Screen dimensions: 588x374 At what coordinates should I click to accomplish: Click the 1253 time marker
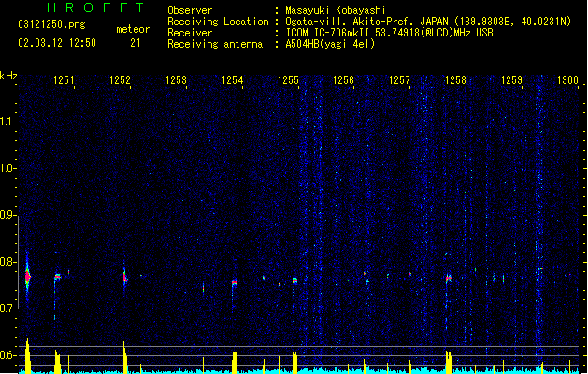point(176,80)
